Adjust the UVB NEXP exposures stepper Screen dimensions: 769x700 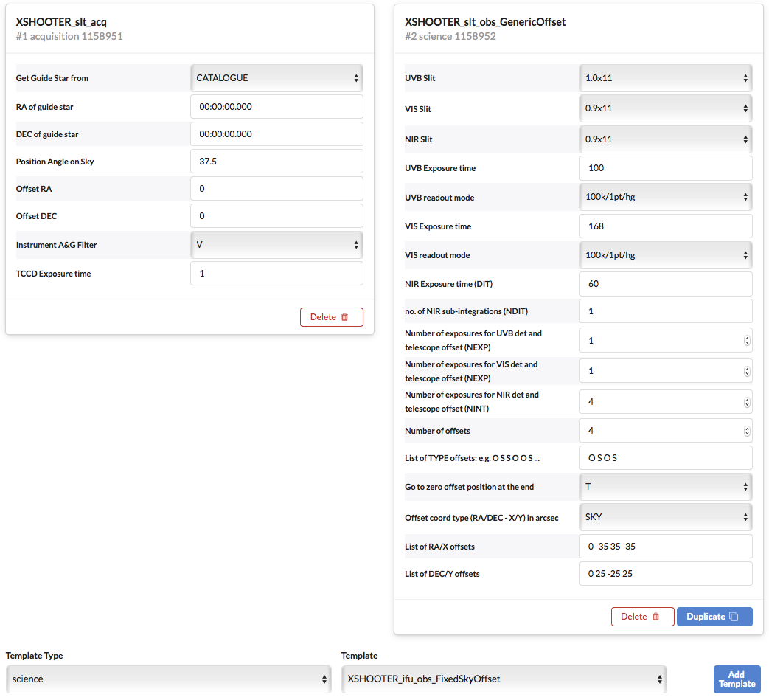coord(747,341)
